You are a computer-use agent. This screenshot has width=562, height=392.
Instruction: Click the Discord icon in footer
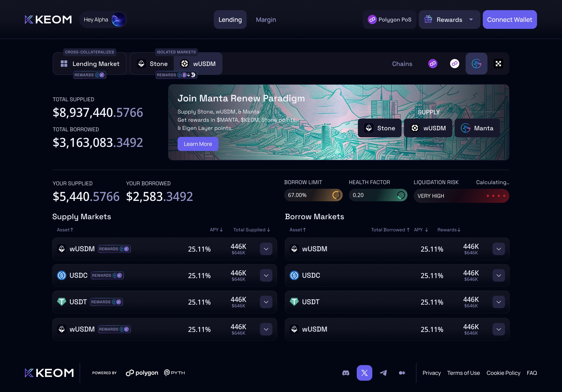[x=346, y=373]
